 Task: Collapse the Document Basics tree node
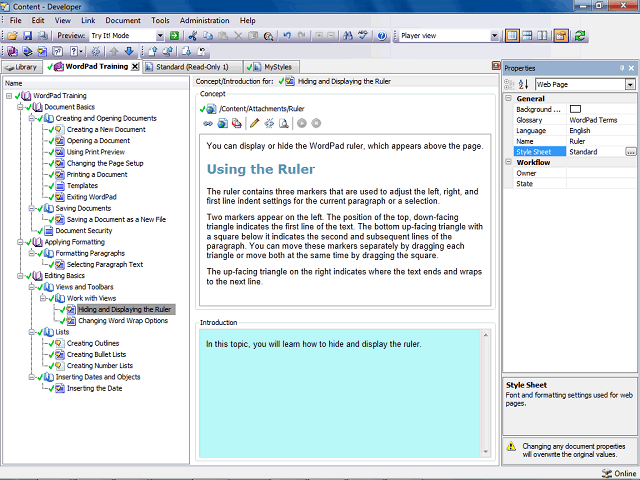coord(20,107)
